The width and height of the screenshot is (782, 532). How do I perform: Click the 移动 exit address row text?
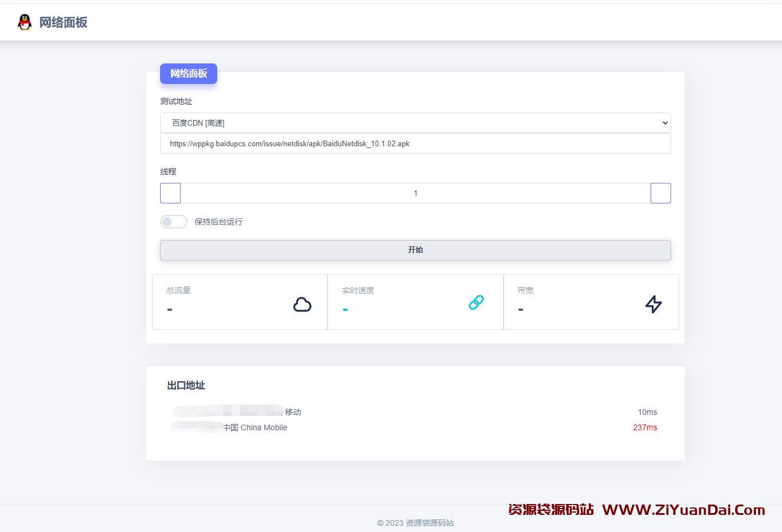click(x=293, y=412)
